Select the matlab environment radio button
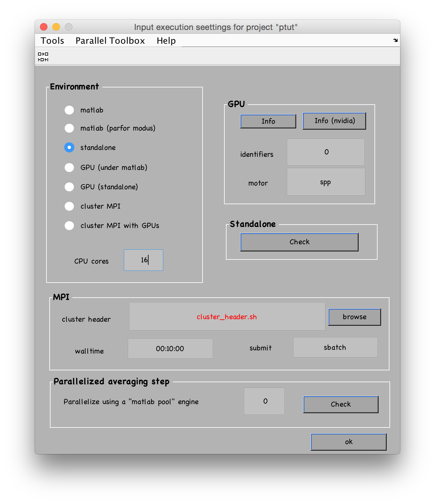This screenshot has height=504, width=435. [x=69, y=110]
